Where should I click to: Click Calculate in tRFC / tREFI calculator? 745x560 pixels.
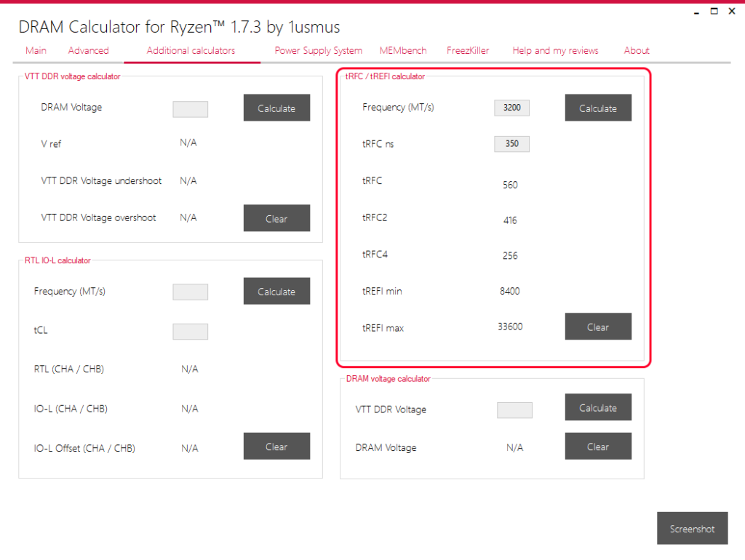(x=598, y=108)
